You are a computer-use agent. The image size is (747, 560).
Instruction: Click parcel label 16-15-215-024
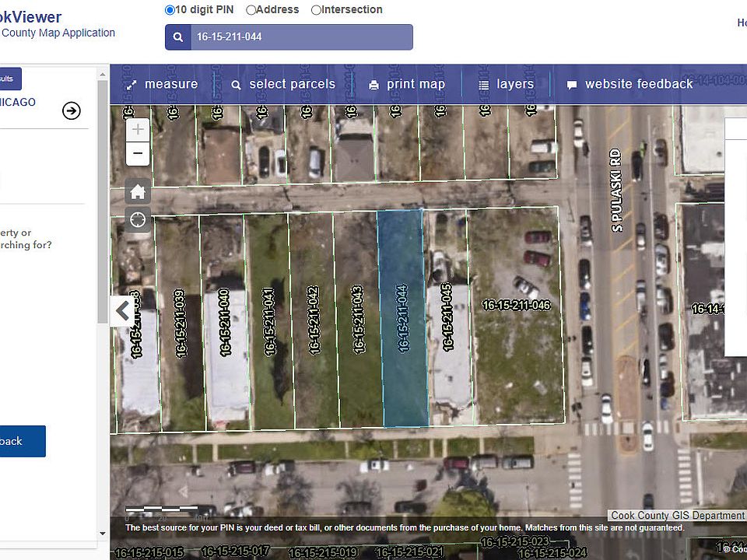tap(552, 553)
